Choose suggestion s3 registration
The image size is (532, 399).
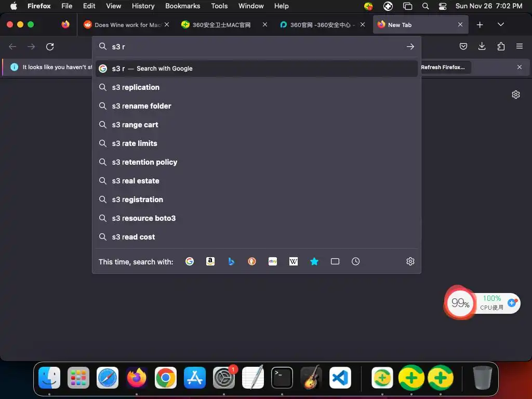[x=257, y=199]
